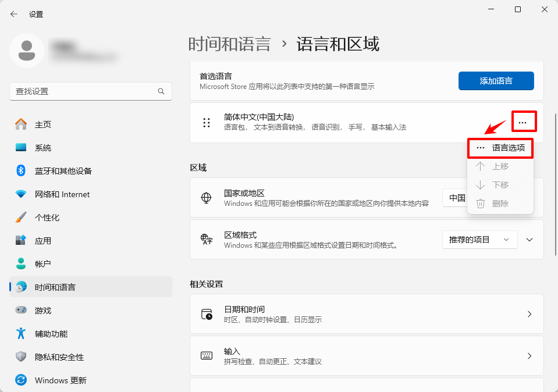Click the 设置 window title text

[x=36, y=14]
